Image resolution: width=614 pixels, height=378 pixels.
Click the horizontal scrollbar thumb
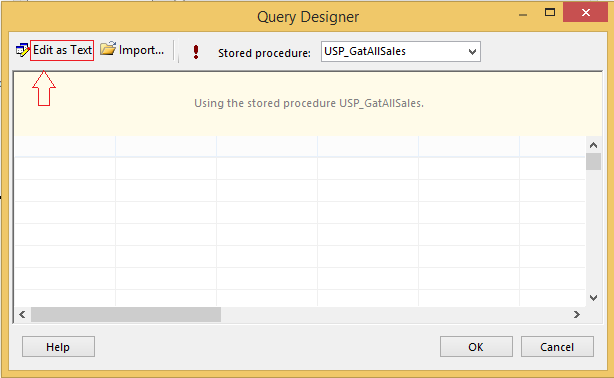pyautogui.click(x=126, y=315)
